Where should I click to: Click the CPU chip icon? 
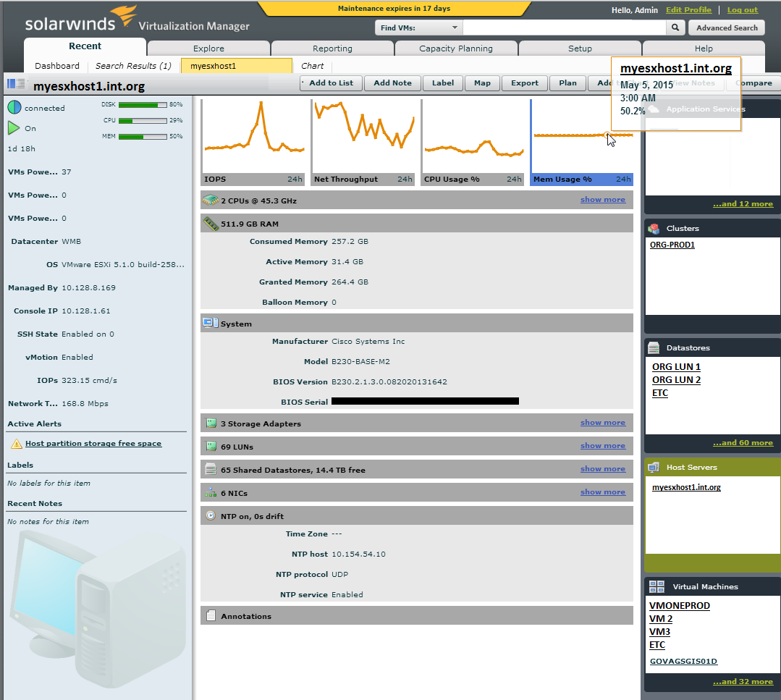211,201
